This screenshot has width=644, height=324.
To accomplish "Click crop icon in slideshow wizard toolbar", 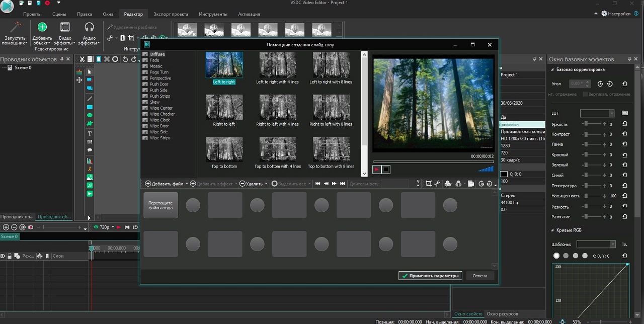I will (429, 184).
